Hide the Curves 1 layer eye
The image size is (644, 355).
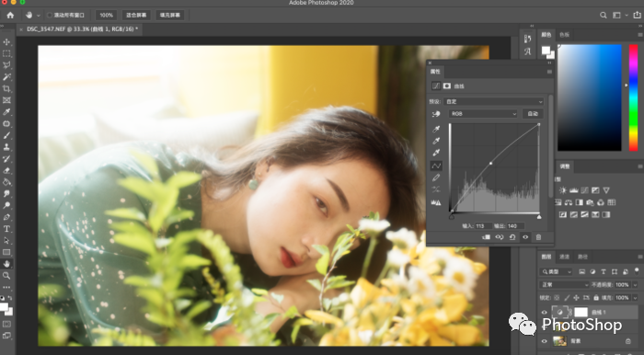coord(545,313)
